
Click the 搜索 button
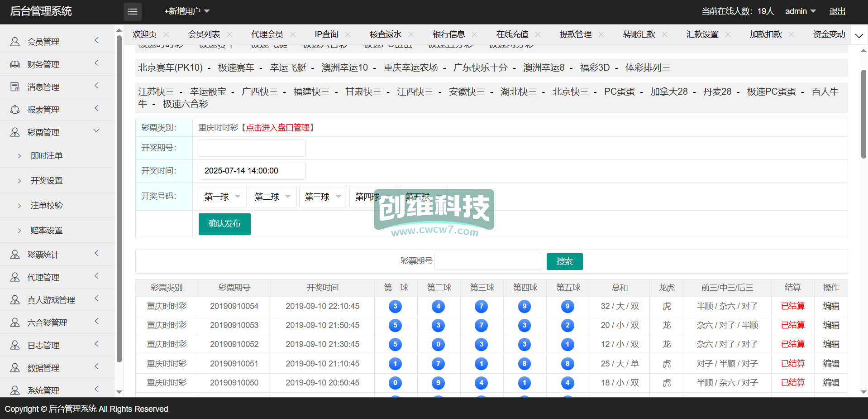click(564, 261)
